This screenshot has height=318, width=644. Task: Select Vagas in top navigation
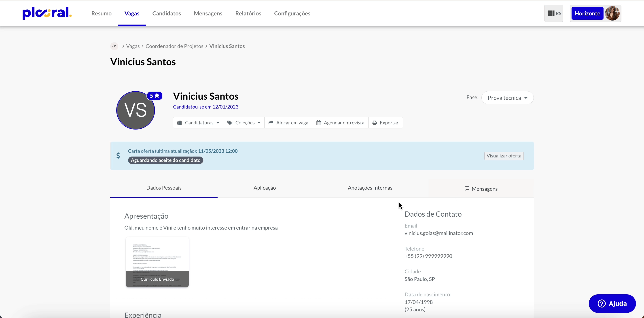click(x=132, y=13)
